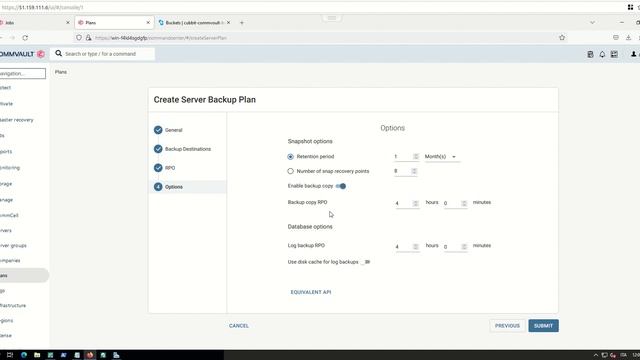Click the RPO step checkmark icon
Viewport: 640px width, 360px height.
pos(158,168)
